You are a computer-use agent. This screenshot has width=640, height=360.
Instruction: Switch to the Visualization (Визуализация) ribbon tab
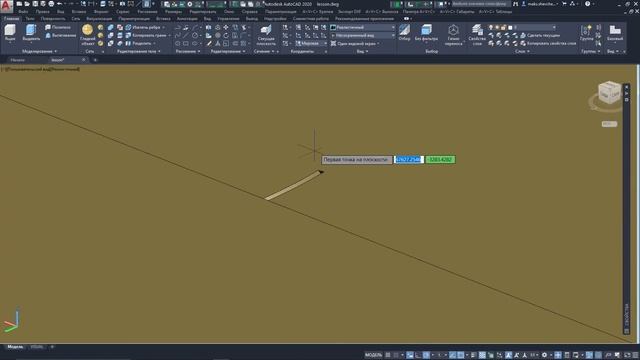click(x=99, y=19)
